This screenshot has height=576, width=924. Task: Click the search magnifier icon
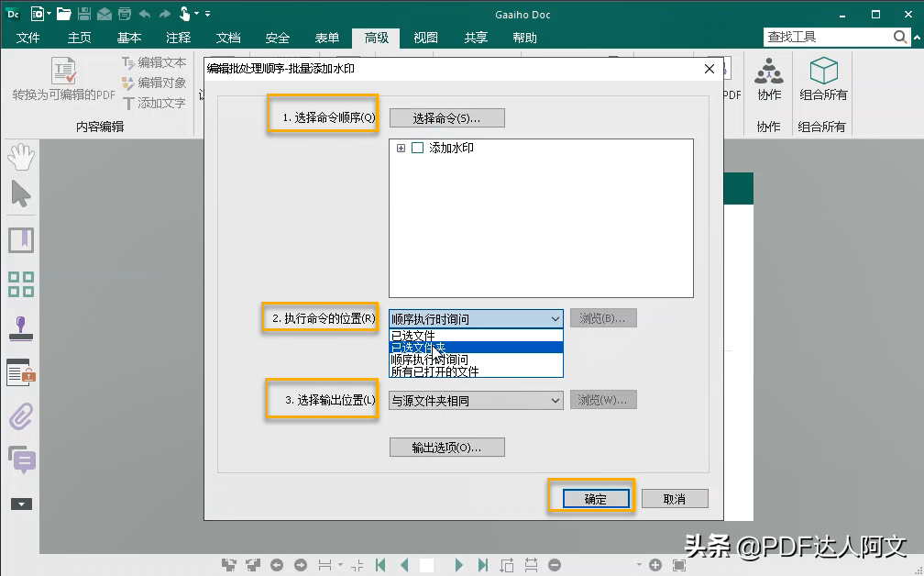click(x=900, y=37)
